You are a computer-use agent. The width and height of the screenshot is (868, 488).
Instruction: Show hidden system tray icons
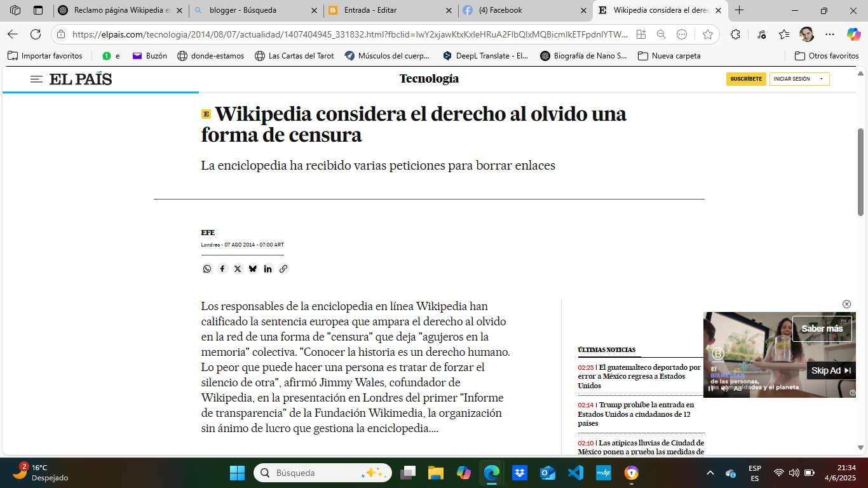coord(710,473)
